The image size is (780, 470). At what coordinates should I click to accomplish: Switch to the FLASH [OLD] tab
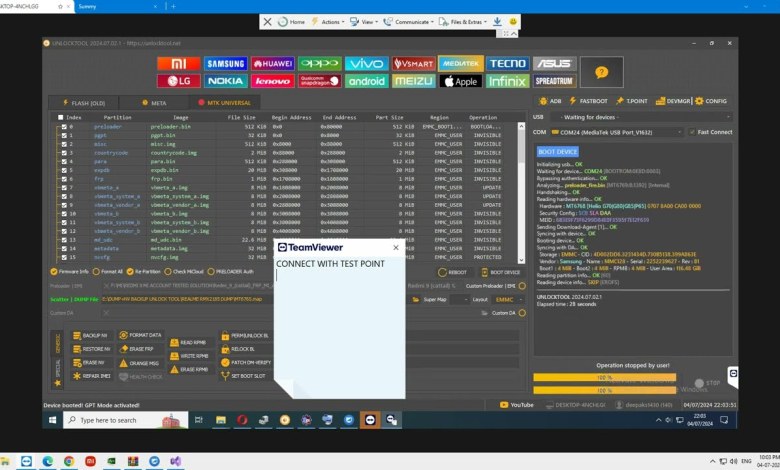[84, 103]
